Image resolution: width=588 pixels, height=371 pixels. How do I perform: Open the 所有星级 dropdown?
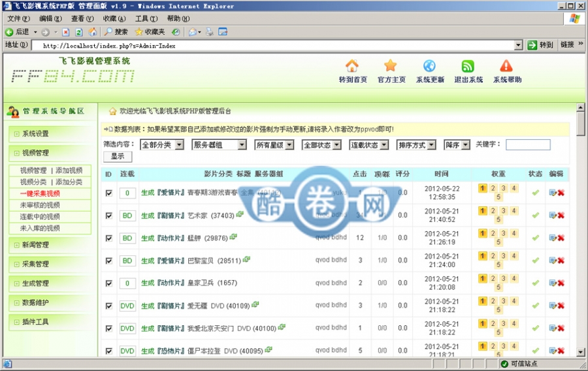point(274,144)
